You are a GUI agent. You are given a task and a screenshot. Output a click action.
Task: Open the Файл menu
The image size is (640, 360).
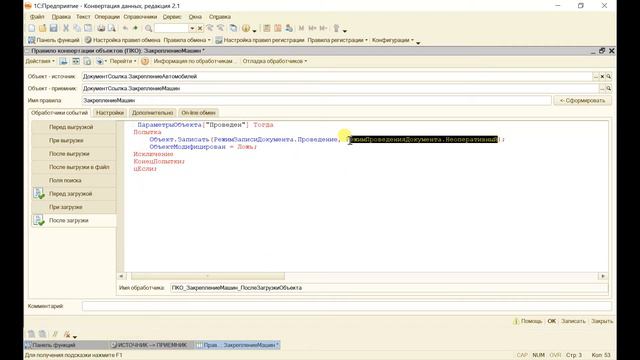37,17
